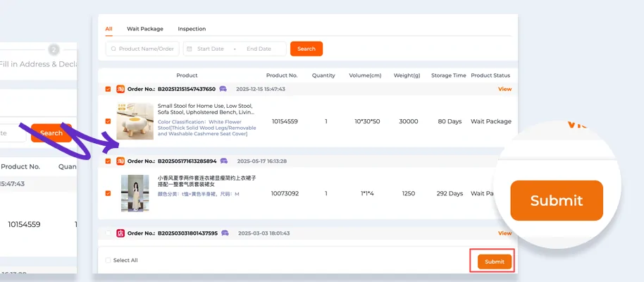
Task: Open chat icon for order B202503031801437595
Action: point(225,233)
